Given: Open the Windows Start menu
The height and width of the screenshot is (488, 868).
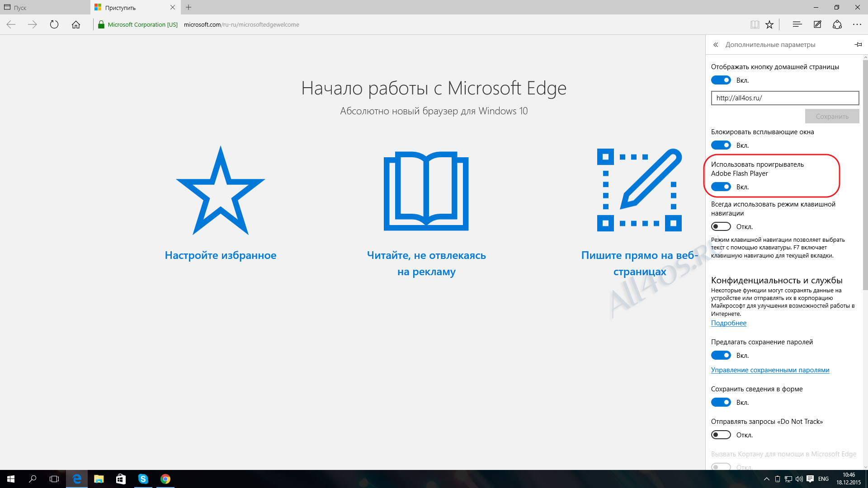Looking at the screenshot, I should [11, 479].
